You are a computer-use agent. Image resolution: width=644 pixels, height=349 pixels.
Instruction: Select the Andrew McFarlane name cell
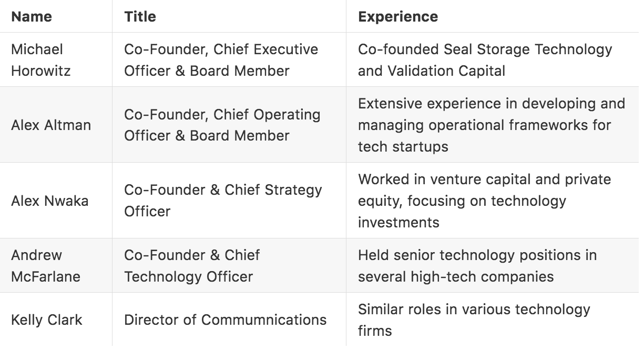click(46, 266)
